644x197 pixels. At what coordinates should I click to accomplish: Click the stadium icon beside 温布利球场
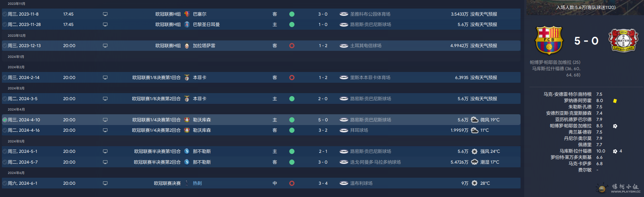click(x=344, y=183)
